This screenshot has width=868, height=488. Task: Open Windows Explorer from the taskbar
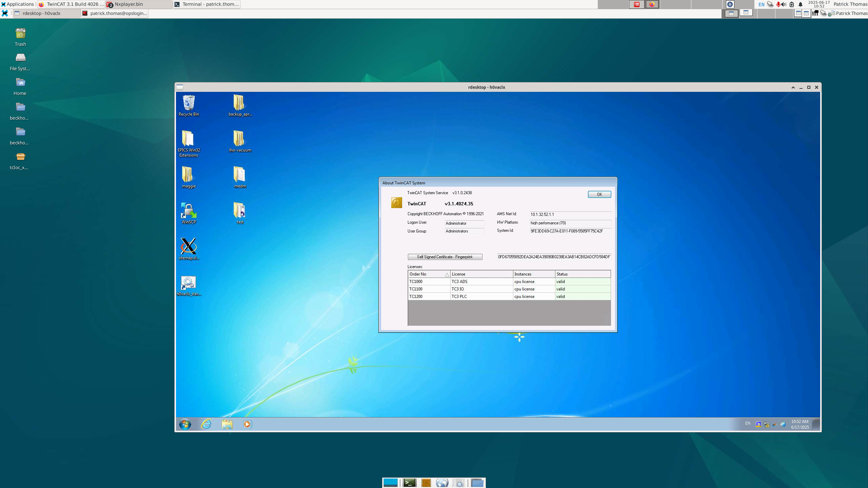pos(227,424)
